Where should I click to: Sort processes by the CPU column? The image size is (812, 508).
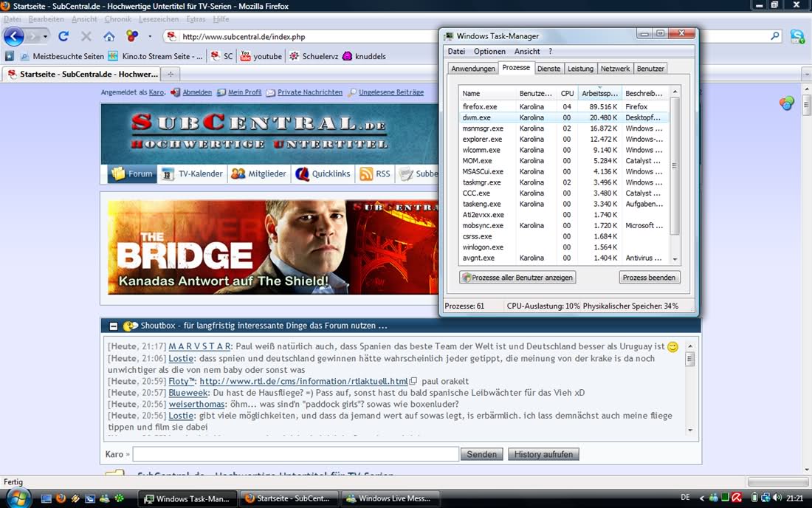[x=567, y=93]
